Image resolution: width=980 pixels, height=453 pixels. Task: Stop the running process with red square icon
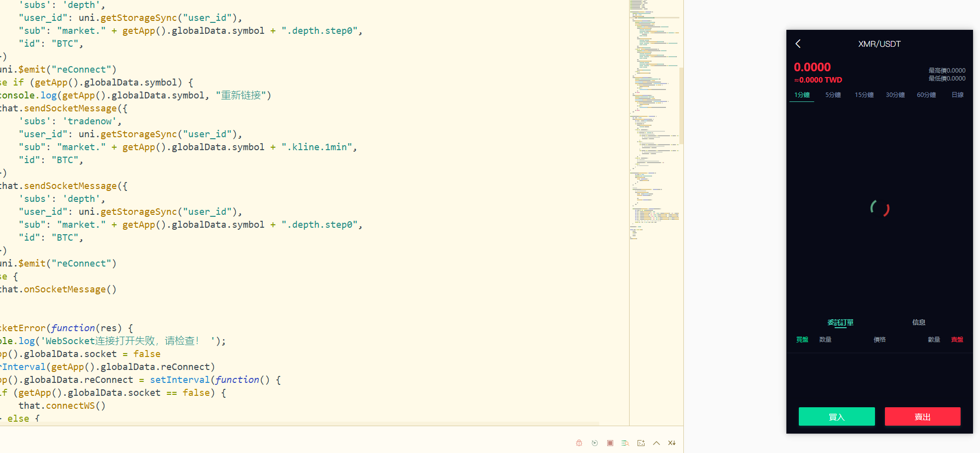click(610, 443)
